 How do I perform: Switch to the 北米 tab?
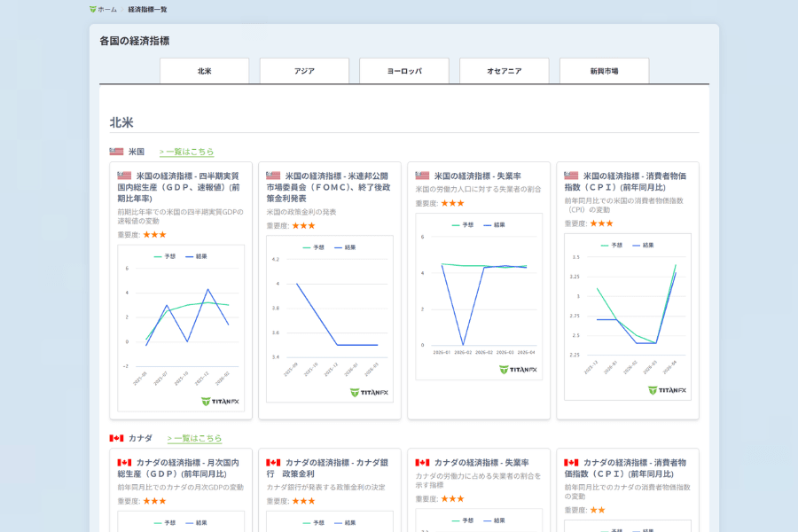coord(205,71)
